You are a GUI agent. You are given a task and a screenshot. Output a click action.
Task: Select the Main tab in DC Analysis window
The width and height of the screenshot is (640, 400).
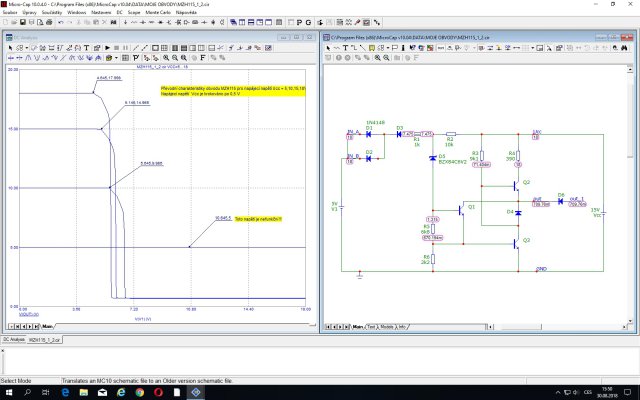(x=47, y=327)
